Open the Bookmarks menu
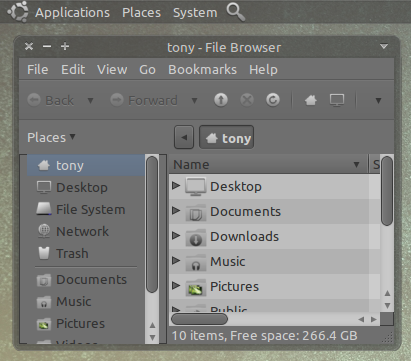The image size is (411, 361). pyautogui.click(x=202, y=70)
